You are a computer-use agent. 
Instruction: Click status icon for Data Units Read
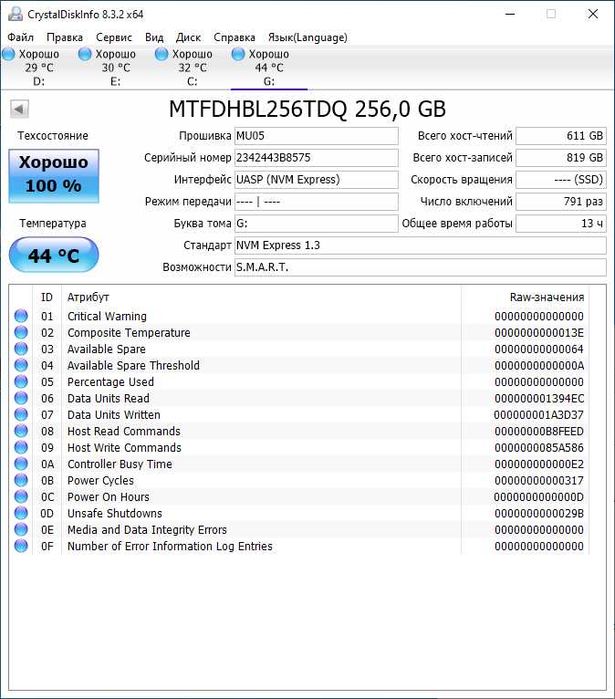(21, 398)
